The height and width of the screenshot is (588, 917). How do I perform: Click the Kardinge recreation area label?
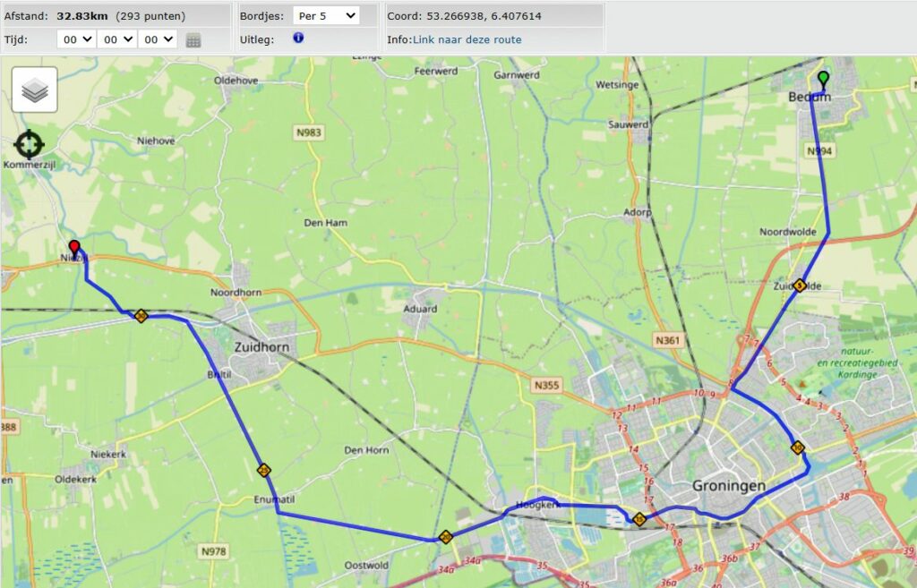tap(857, 363)
